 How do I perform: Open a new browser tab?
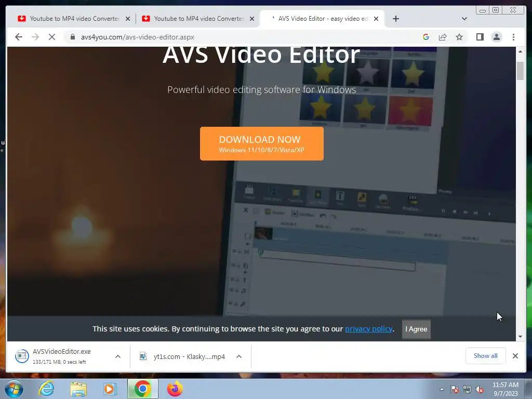(x=395, y=19)
